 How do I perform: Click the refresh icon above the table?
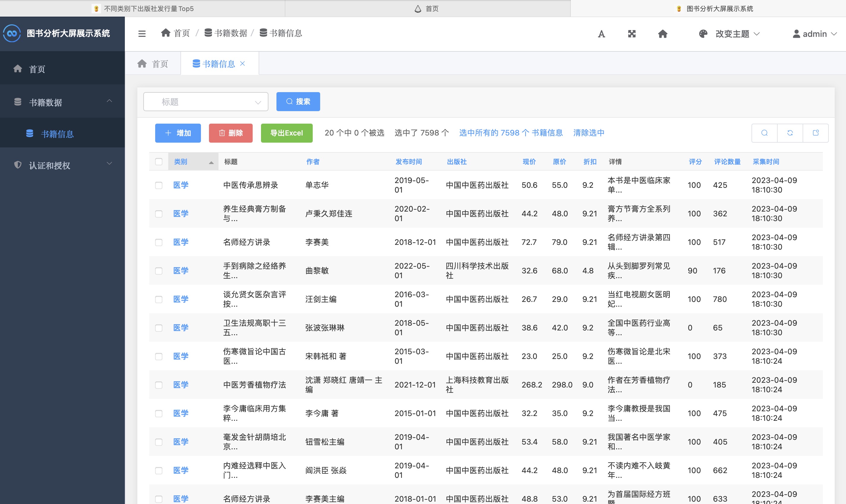point(790,133)
